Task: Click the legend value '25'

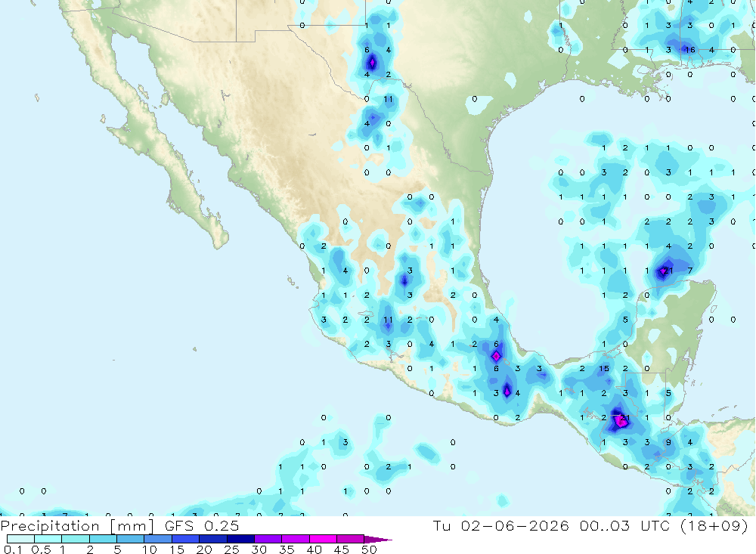Action: [x=231, y=549]
